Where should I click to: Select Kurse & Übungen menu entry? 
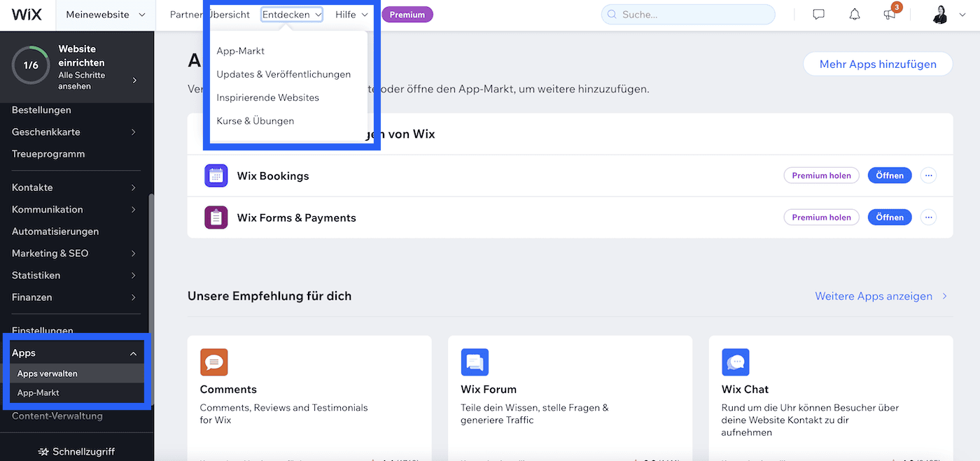pos(255,121)
